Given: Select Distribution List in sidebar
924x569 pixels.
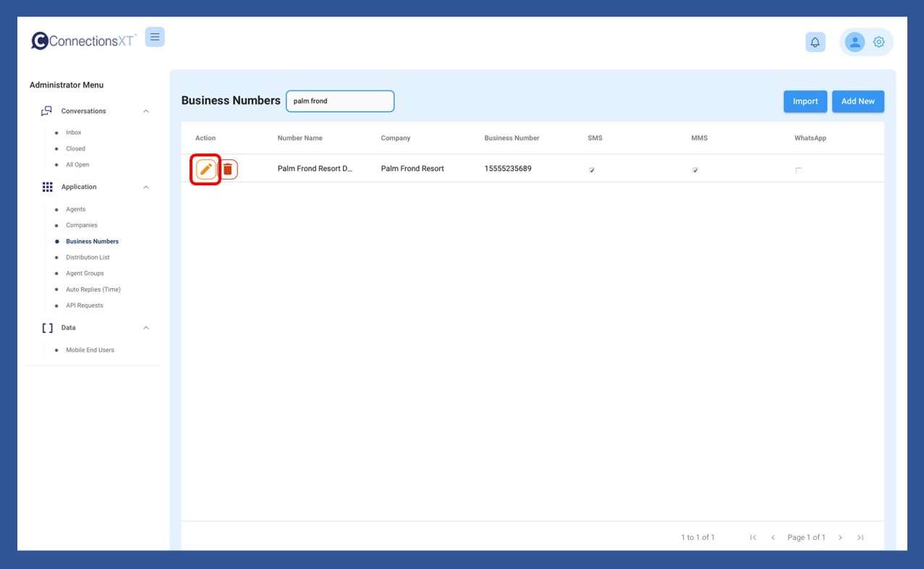Looking at the screenshot, I should tap(88, 258).
